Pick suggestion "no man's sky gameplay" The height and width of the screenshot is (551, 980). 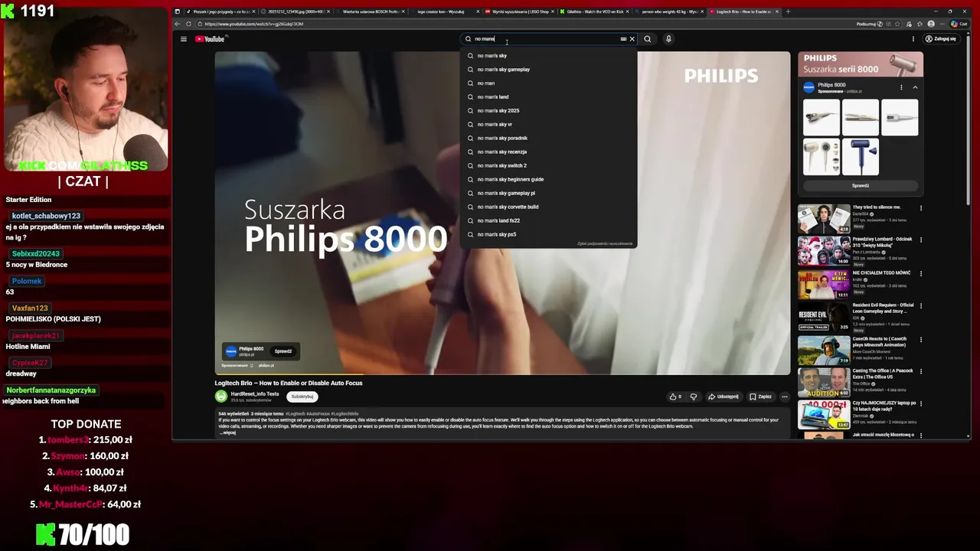point(548,70)
